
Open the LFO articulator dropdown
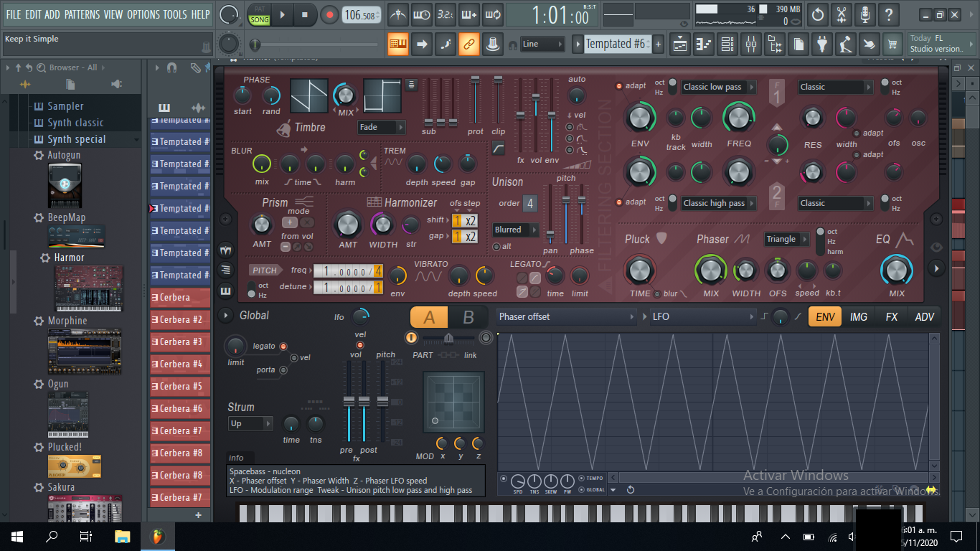pyautogui.click(x=703, y=316)
